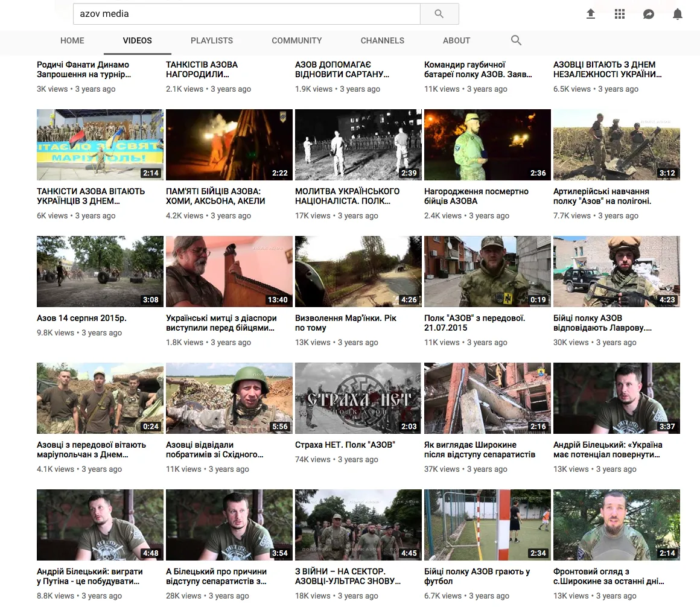This screenshot has width=700, height=607.
Task: Open 'Фронтовий огляд з с.Широкине' title
Action: coord(609,577)
